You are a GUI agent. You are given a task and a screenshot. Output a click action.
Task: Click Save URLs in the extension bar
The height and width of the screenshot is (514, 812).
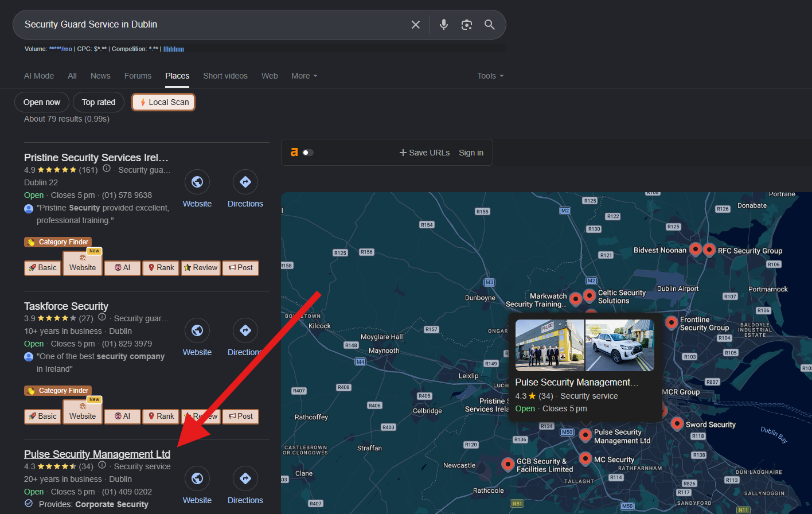point(424,153)
